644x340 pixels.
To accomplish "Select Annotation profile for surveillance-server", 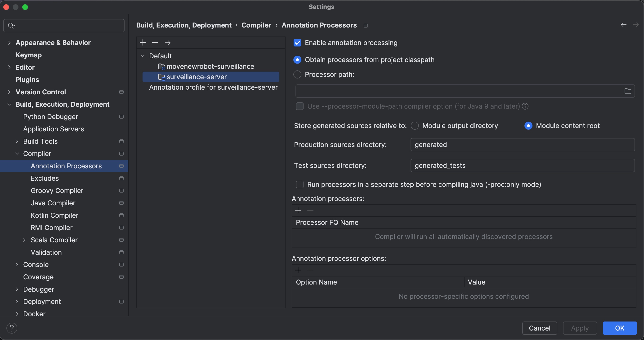I will point(213,87).
